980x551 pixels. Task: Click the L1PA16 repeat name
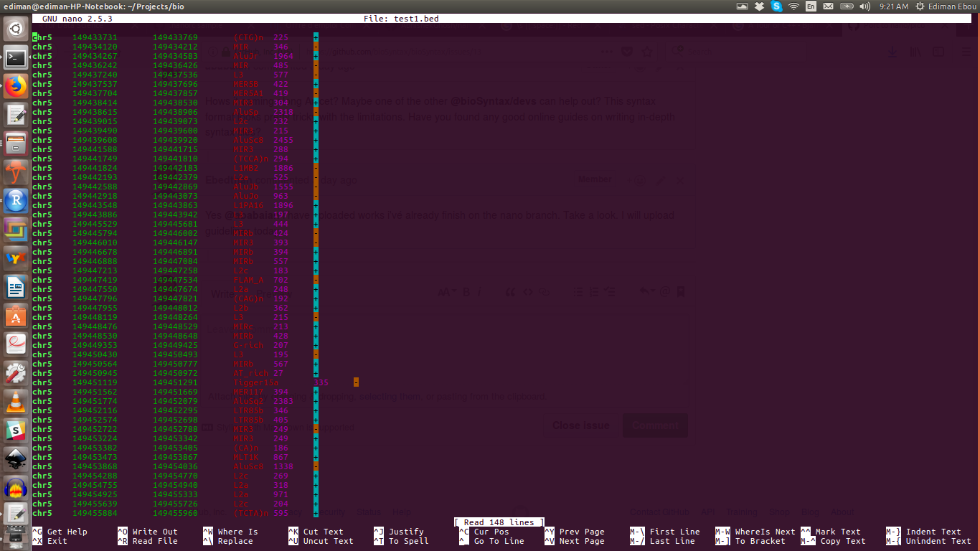click(x=248, y=205)
